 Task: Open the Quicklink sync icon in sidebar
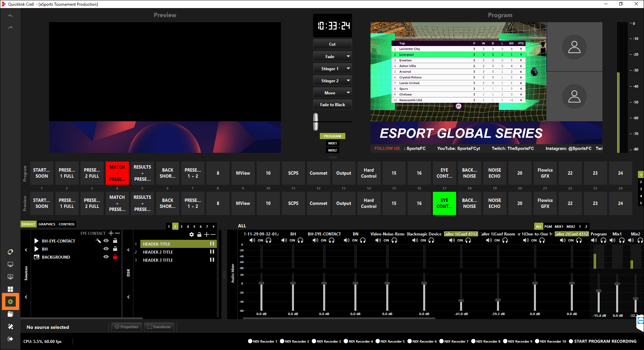(10, 252)
